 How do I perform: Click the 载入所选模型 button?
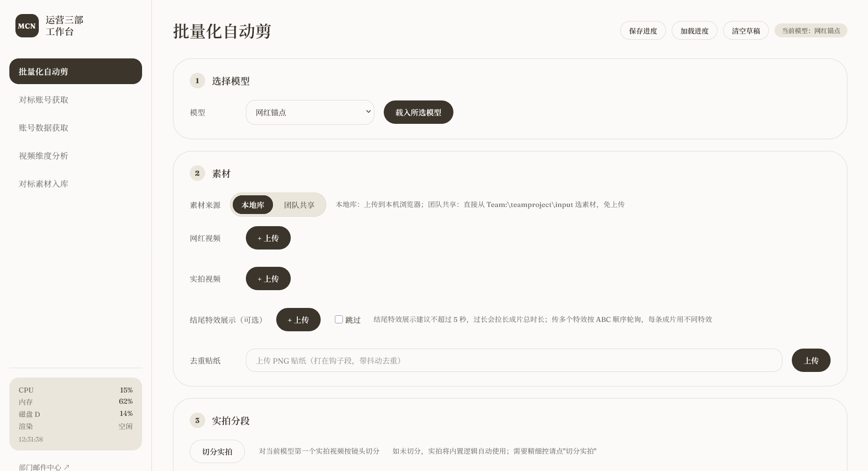(x=418, y=112)
